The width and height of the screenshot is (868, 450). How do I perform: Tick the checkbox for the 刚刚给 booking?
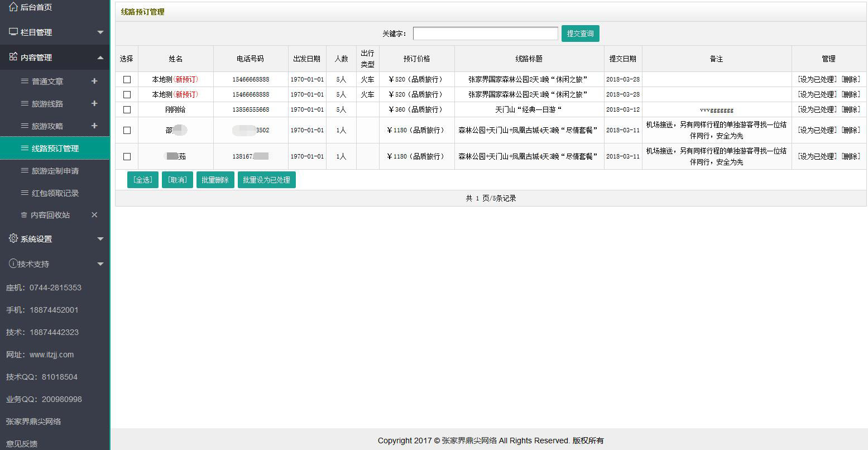[127, 109]
